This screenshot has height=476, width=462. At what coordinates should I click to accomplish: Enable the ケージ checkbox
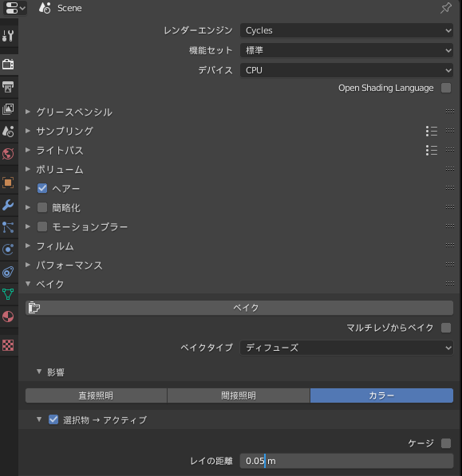click(446, 443)
